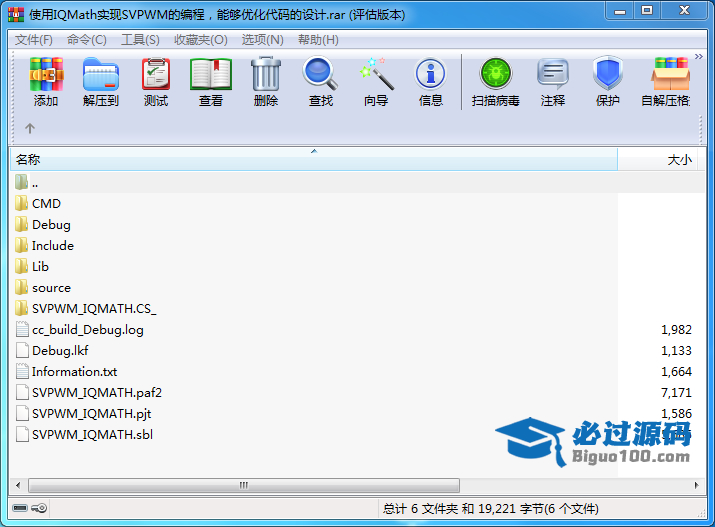Viewport: 715px width, 527px height.
Task: Open the File (文件) menu
Action: [x=34, y=40]
